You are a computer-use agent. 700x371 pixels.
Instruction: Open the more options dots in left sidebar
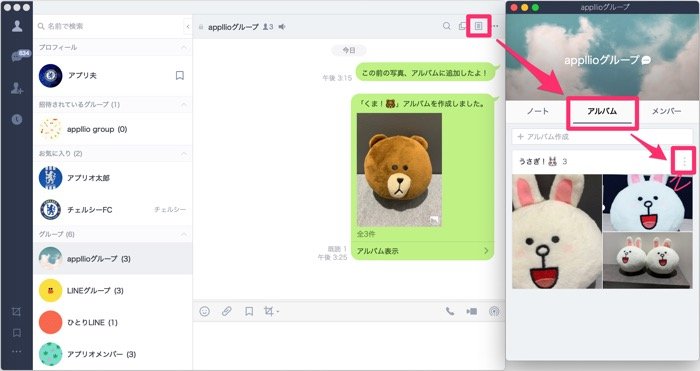click(x=17, y=351)
